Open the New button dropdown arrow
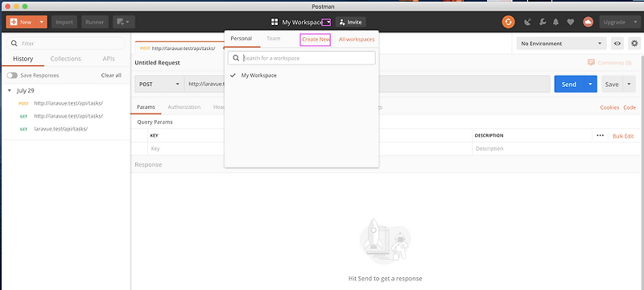The image size is (644, 290). [42, 23]
